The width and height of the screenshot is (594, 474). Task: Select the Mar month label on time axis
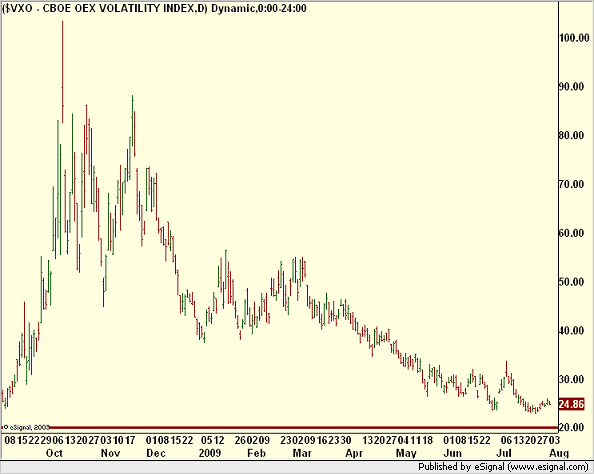pos(302,453)
